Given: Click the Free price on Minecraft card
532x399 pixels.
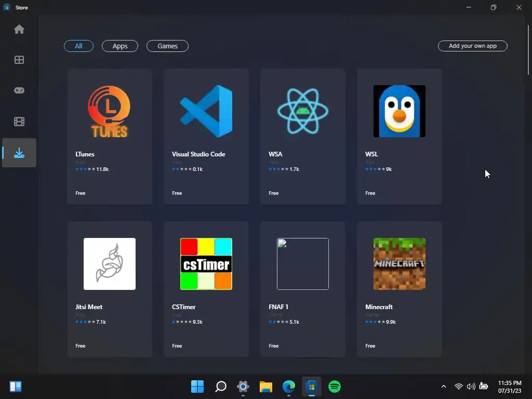Looking at the screenshot, I should pos(370,345).
